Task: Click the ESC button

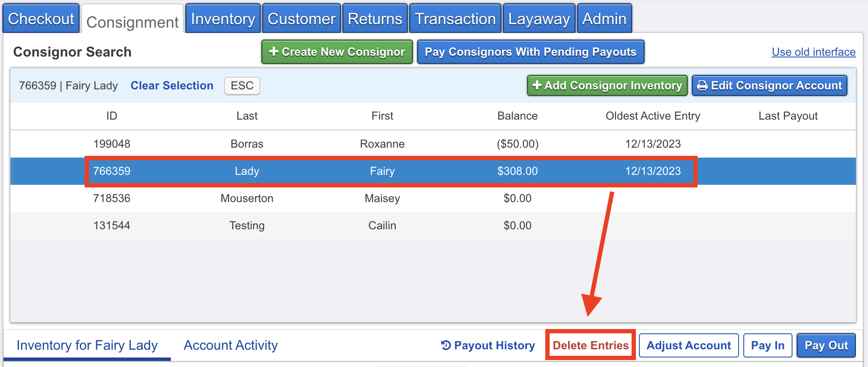Action: coord(242,85)
